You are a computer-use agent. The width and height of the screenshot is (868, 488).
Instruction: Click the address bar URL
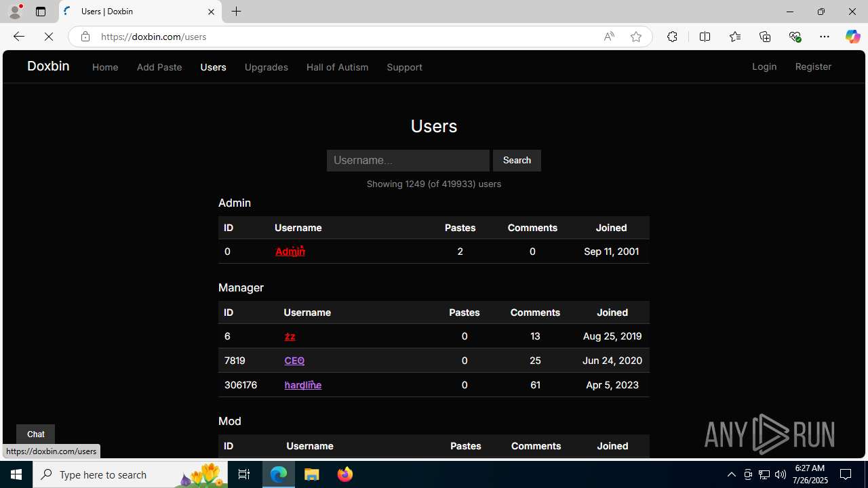click(x=153, y=37)
